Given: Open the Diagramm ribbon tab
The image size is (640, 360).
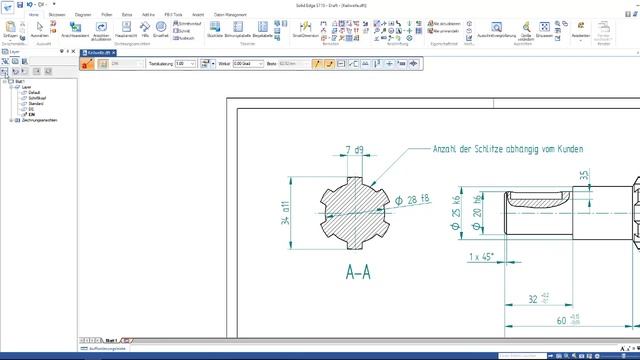Looking at the screenshot, I should coord(83,15).
